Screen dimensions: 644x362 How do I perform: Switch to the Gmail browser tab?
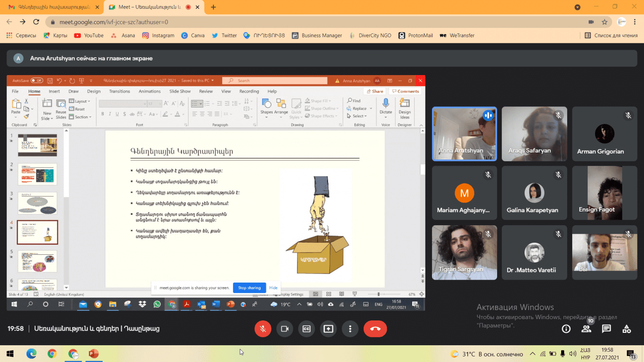pos(52,7)
